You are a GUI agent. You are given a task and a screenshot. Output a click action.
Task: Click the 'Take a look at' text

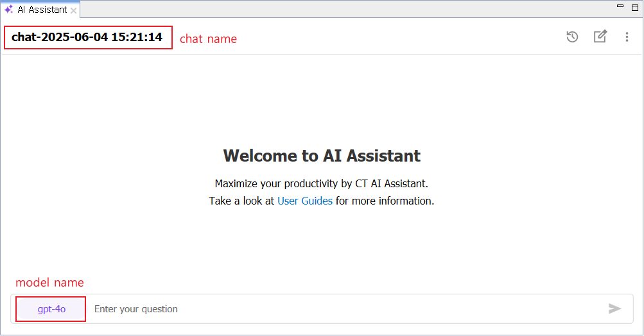click(x=241, y=201)
